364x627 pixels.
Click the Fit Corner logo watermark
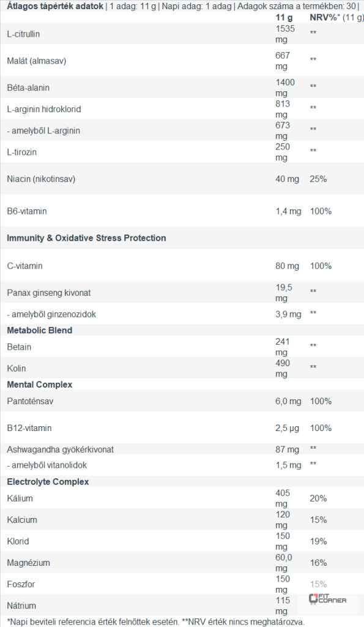(x=328, y=599)
